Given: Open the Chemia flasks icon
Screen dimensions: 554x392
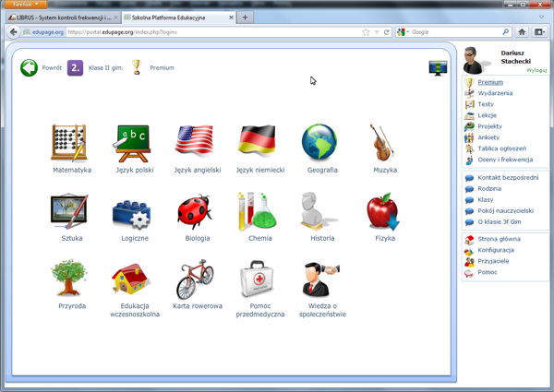Looking at the screenshot, I should (x=257, y=211).
